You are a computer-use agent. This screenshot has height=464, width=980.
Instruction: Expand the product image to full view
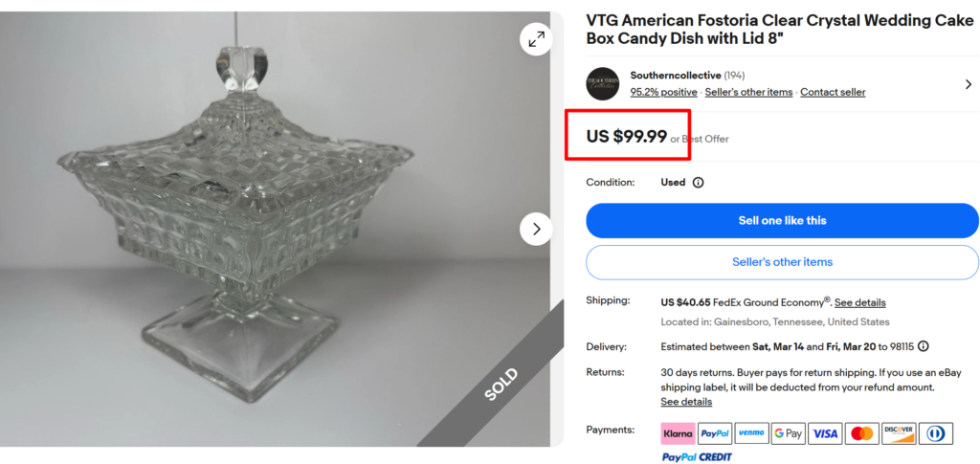536,38
